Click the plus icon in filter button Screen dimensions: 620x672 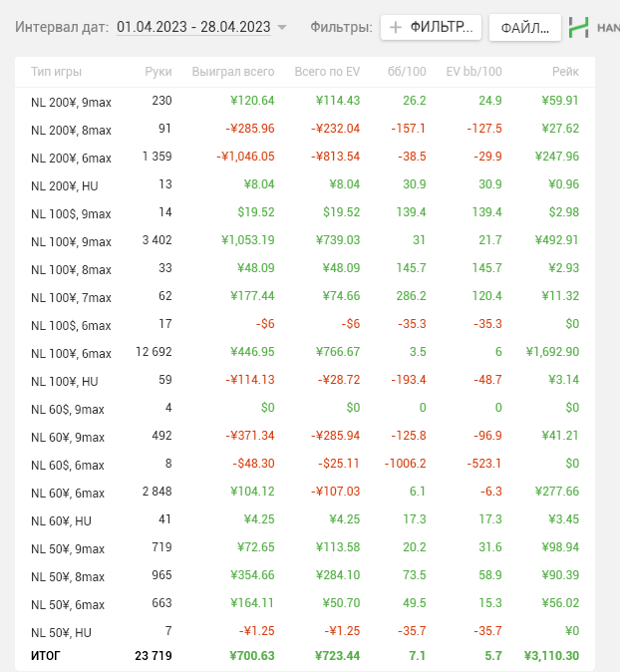pyautogui.click(x=396, y=28)
